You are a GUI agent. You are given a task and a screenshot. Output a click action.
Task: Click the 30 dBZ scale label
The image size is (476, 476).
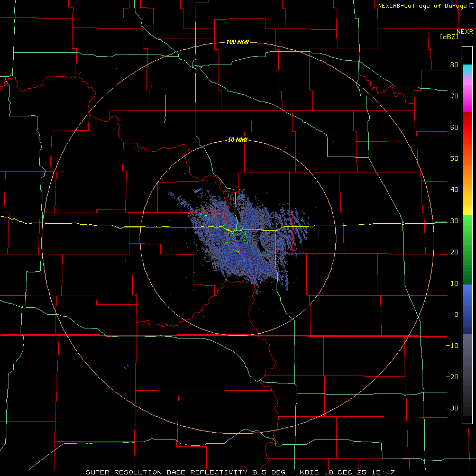[454, 221]
